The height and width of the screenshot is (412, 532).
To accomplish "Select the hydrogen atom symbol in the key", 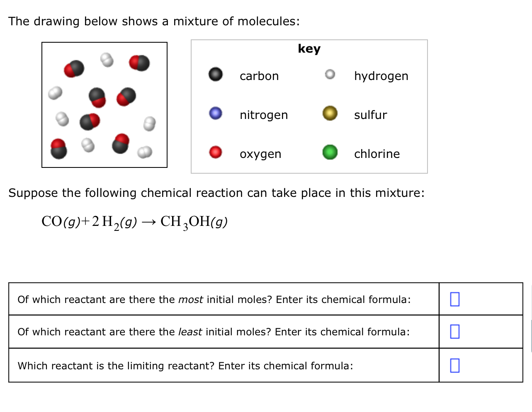I will [x=329, y=74].
